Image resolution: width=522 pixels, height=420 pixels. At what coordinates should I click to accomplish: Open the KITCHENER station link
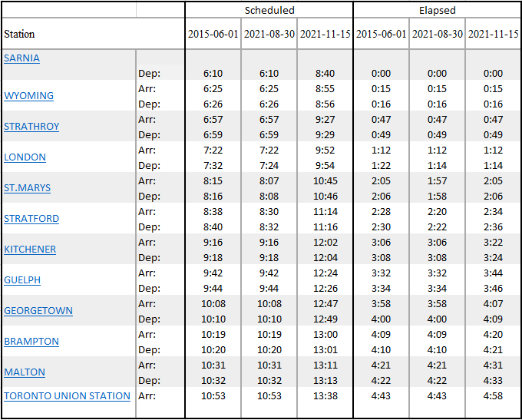(30, 250)
